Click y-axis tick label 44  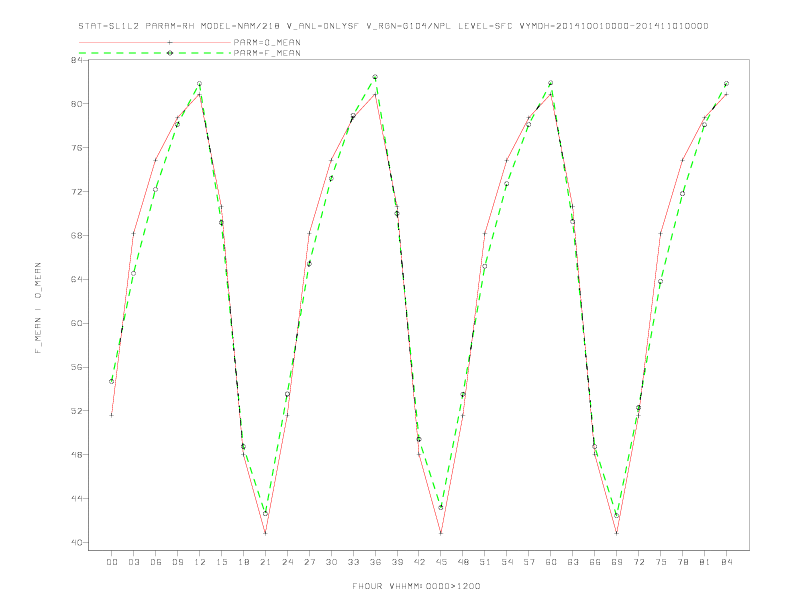pos(77,499)
